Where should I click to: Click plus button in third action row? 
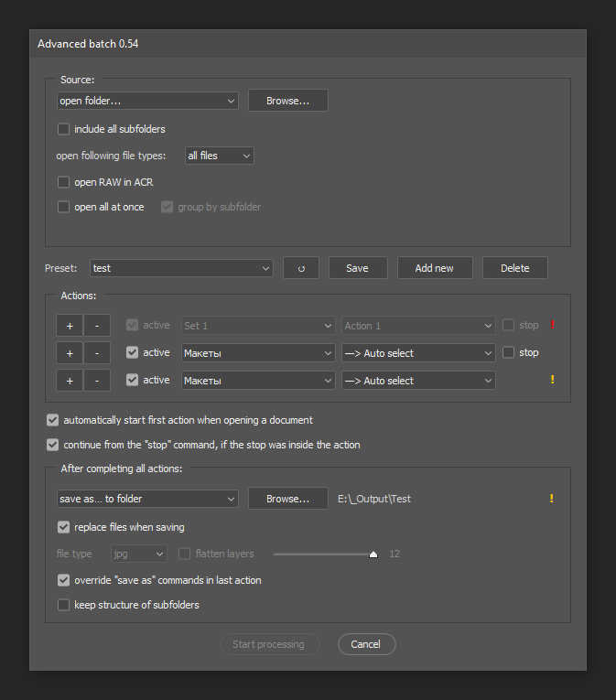(70, 381)
